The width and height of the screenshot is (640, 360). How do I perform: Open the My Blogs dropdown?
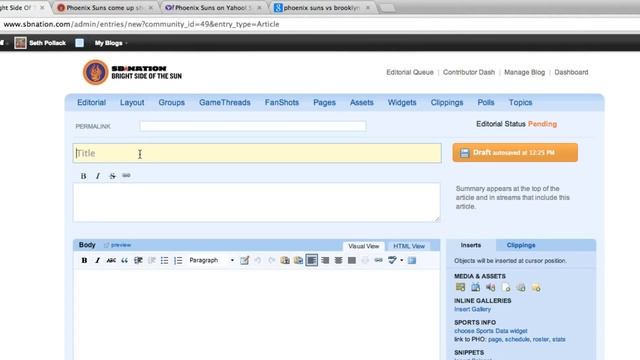[x=111, y=43]
